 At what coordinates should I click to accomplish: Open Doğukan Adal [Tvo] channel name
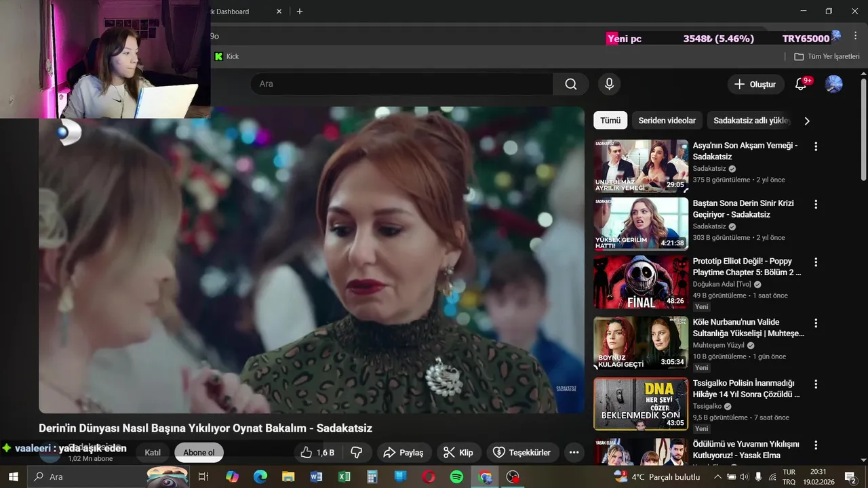click(x=722, y=285)
